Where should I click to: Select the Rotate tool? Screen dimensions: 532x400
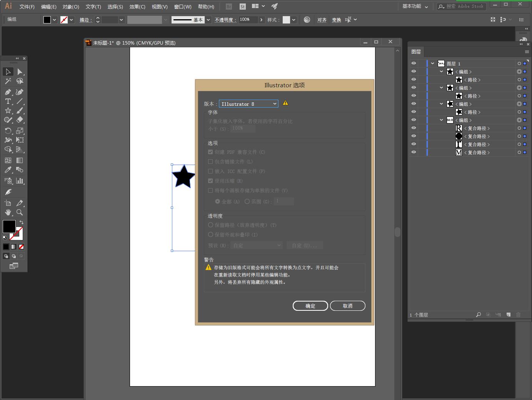8,131
